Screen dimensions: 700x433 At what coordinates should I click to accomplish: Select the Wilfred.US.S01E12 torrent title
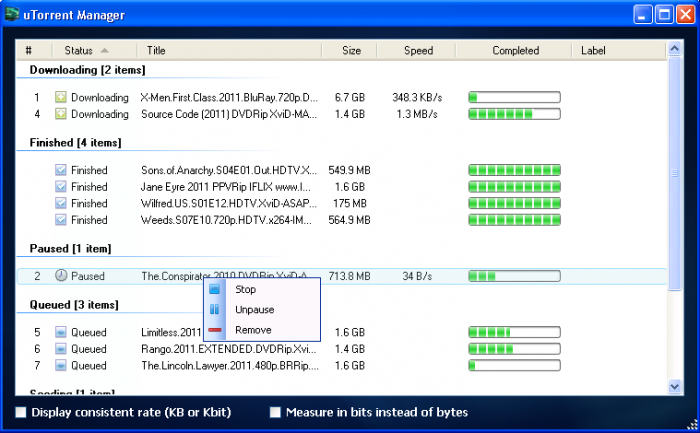point(229,203)
